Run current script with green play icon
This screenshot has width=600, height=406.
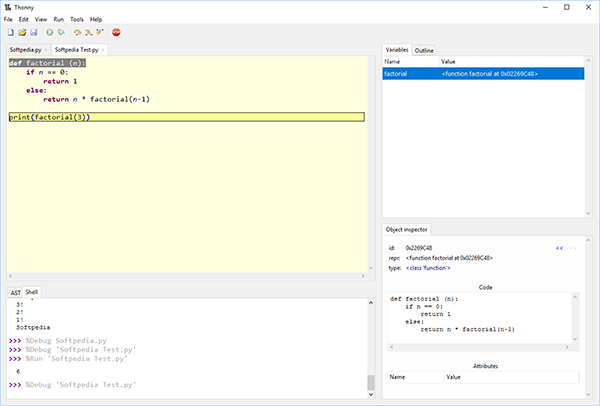tap(49, 33)
